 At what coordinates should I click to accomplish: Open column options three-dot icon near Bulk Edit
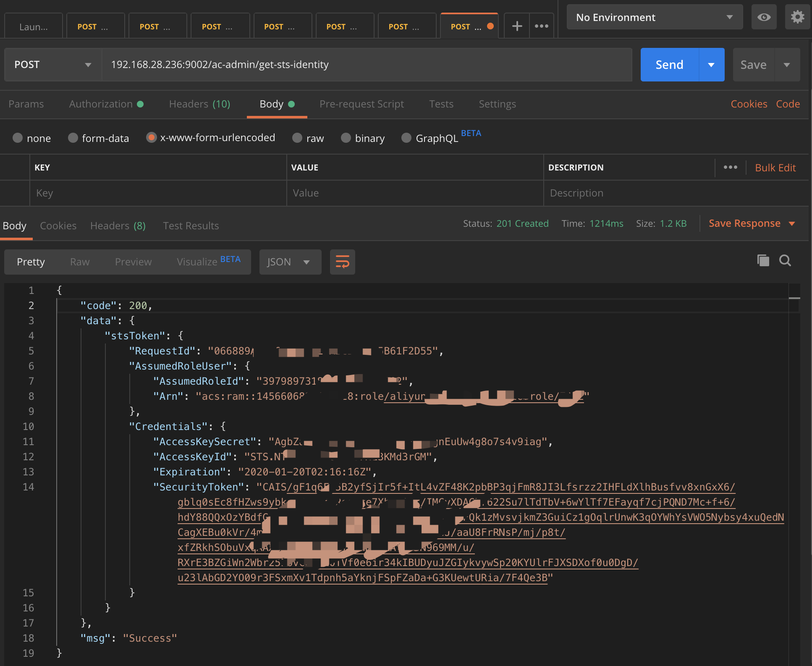click(x=730, y=167)
